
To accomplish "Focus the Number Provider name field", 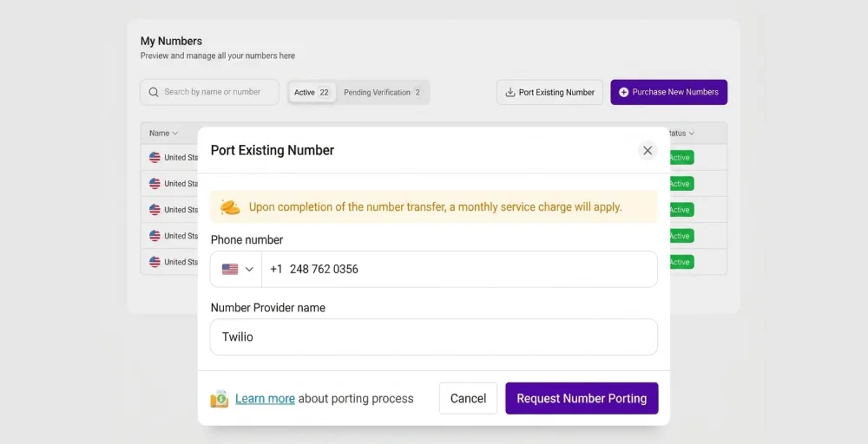I will (434, 336).
